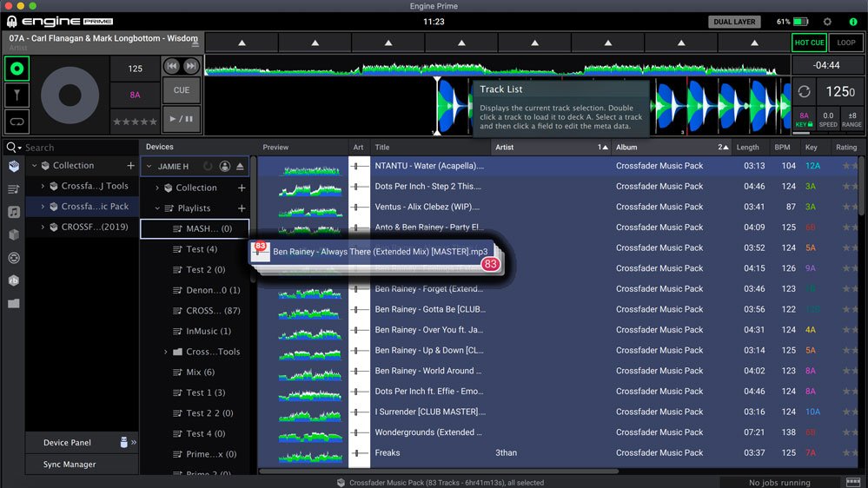
Task: Change the ±8 pitch RANGE
Action: 851,120
